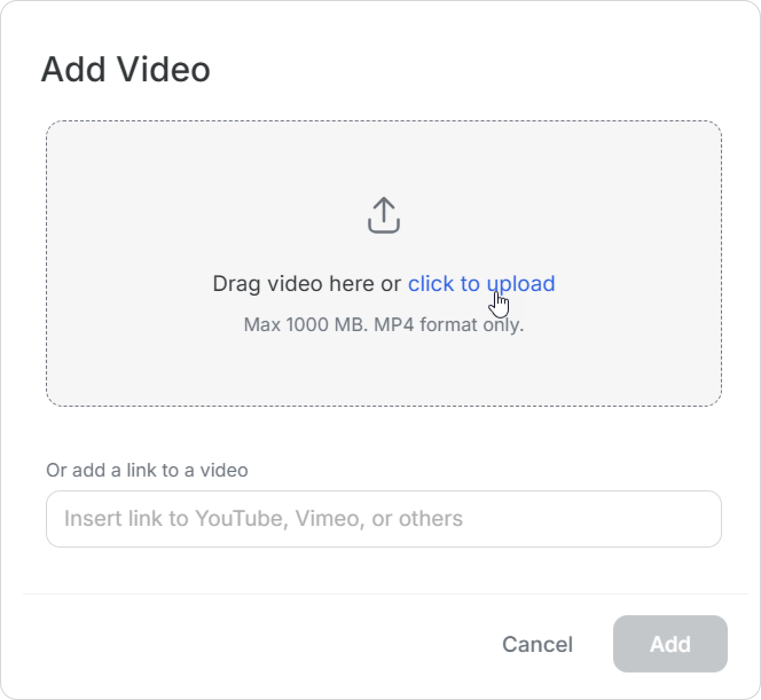761x700 pixels.
Task: Click the share-style icon above drag text
Action: pyautogui.click(x=383, y=215)
